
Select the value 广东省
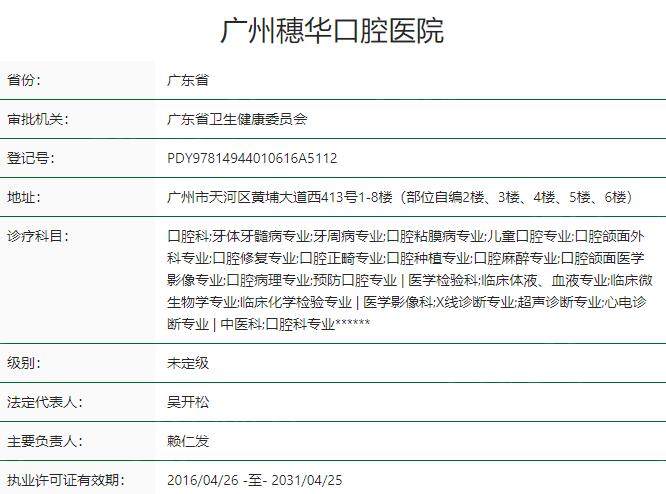(188, 80)
